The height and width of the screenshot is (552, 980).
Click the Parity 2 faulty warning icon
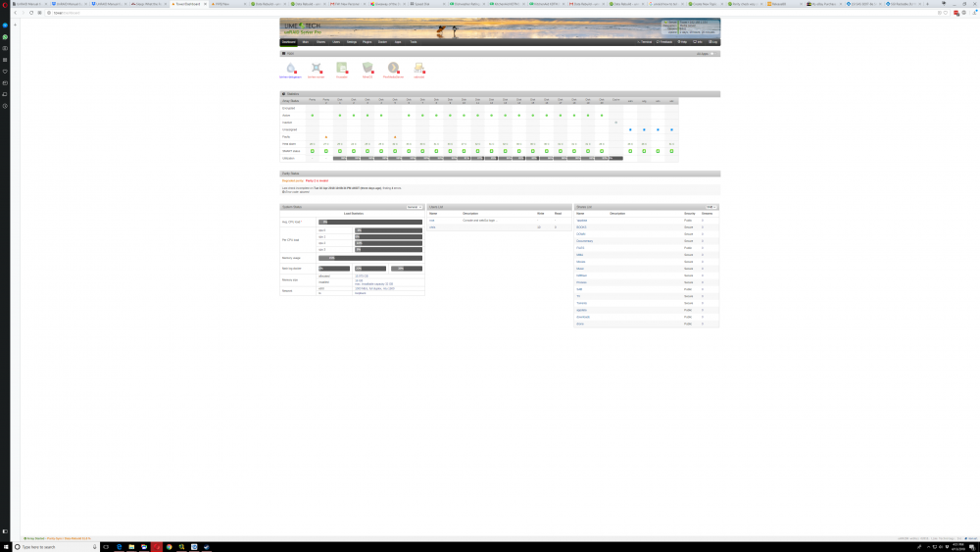pos(326,137)
